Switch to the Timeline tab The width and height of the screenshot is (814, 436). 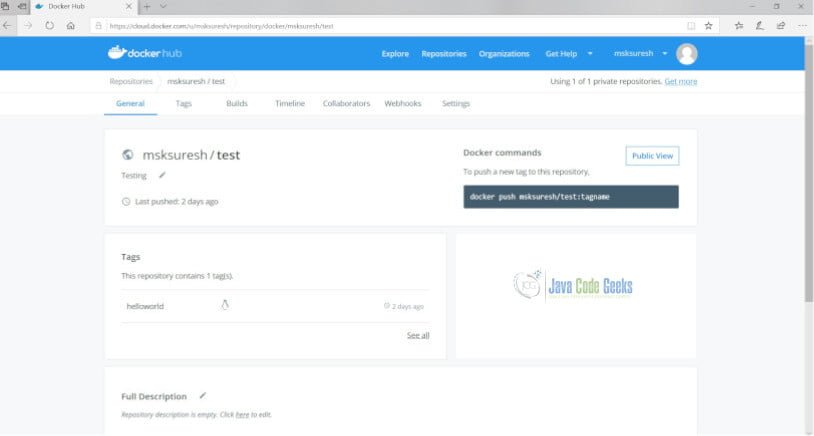tap(290, 103)
